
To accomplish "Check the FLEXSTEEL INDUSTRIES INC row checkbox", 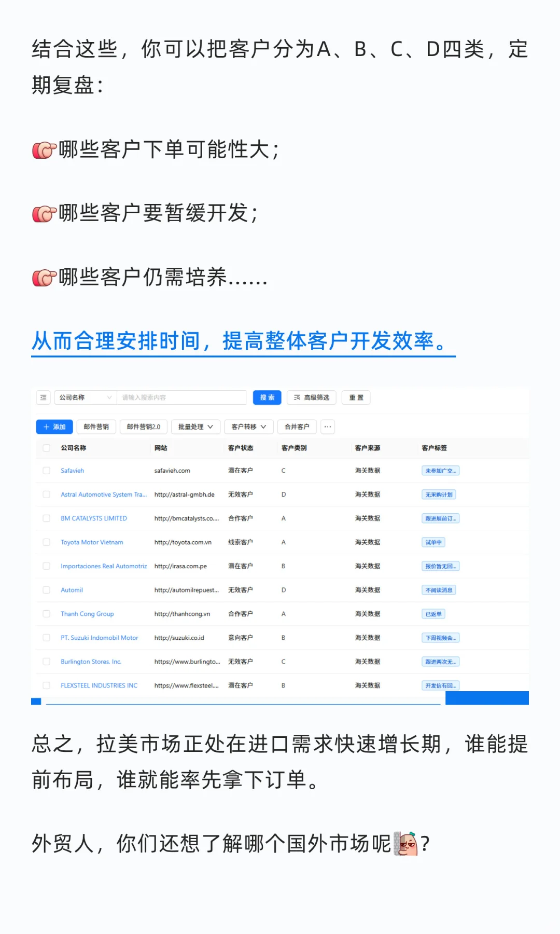I will pos(47,685).
